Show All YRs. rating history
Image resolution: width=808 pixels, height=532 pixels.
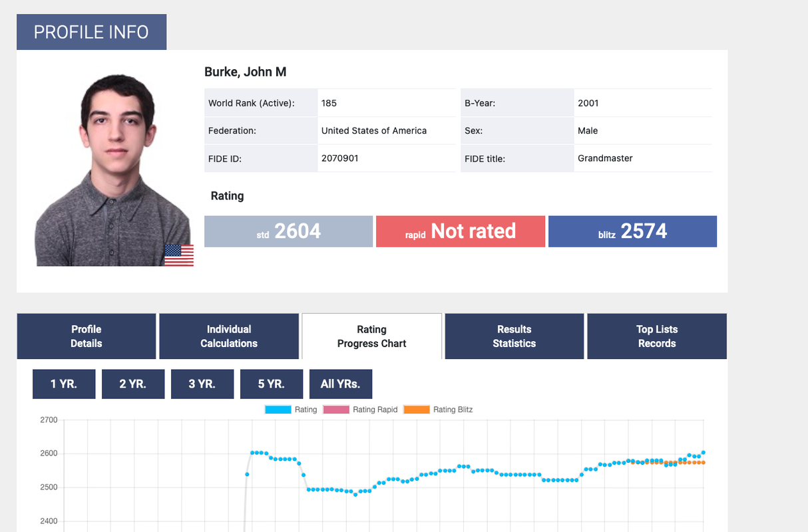click(x=341, y=384)
